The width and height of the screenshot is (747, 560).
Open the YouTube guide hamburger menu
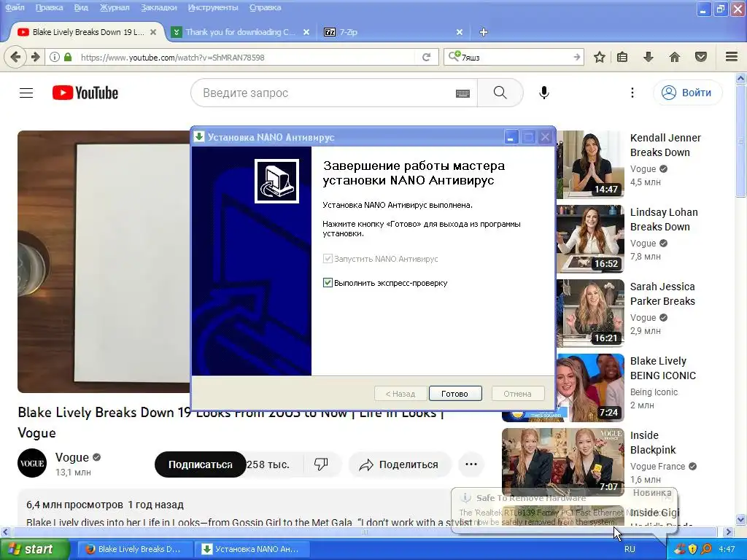26,93
